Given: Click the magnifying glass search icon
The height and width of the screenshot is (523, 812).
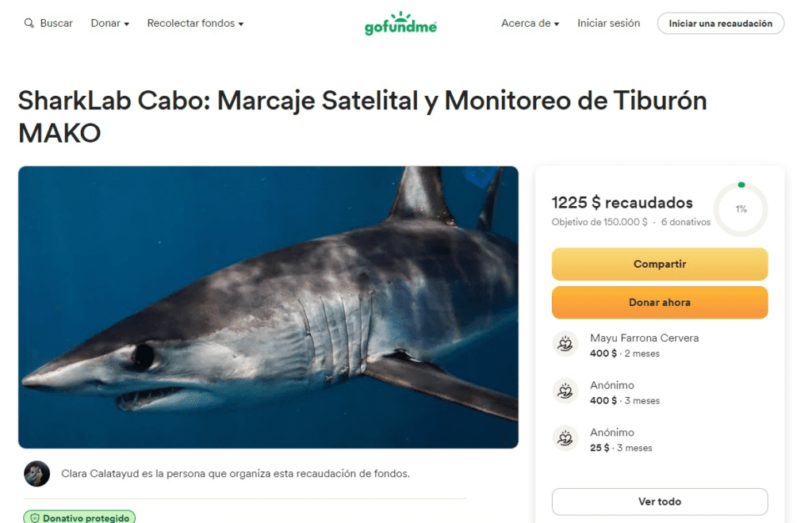Looking at the screenshot, I should point(29,23).
